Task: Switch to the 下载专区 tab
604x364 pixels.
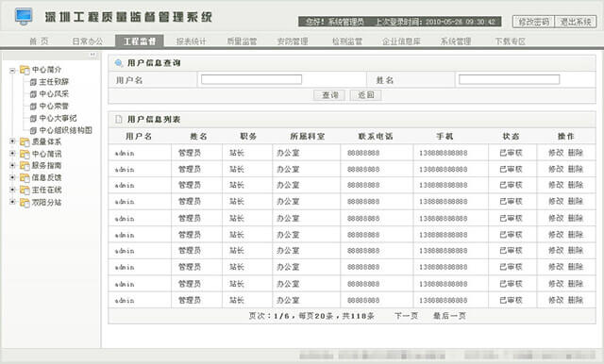Action: (511, 41)
